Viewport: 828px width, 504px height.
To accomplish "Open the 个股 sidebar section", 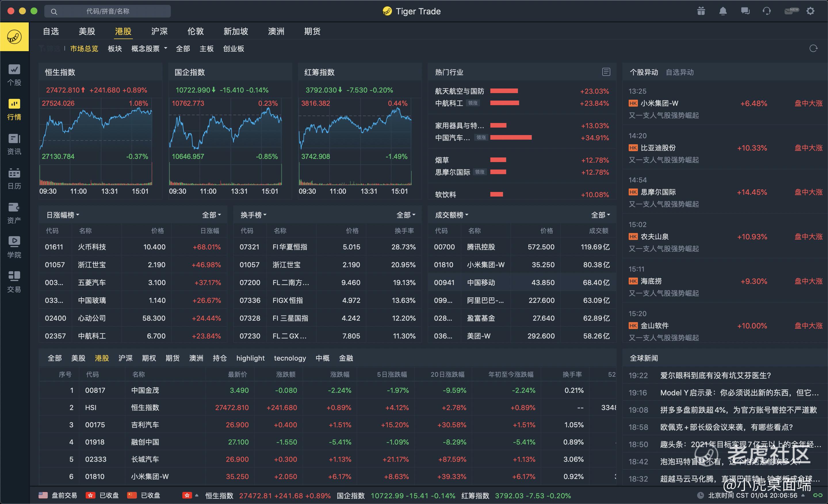I will pyautogui.click(x=14, y=75).
